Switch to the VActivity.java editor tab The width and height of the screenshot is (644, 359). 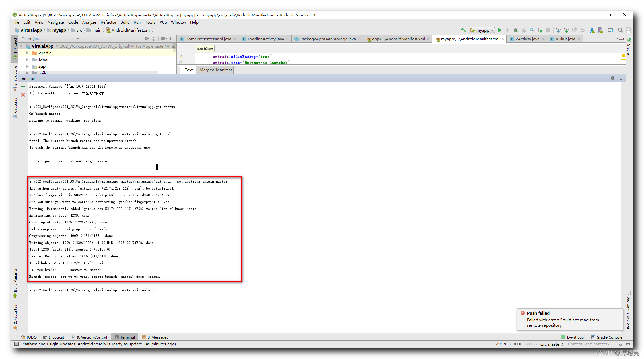[527, 39]
